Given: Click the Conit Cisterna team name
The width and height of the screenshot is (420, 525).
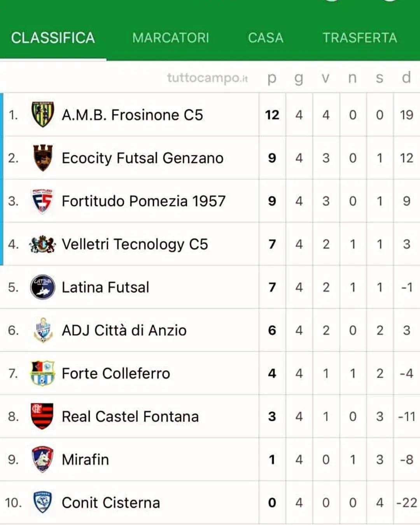Looking at the screenshot, I should (111, 502).
